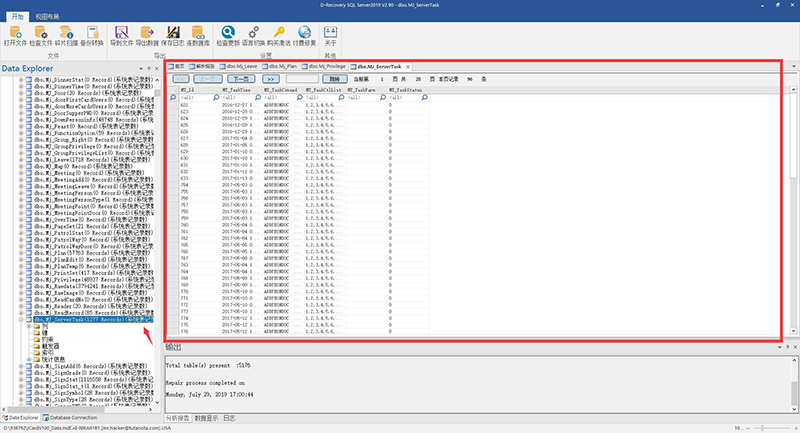
Task: Click the 打开文件 open file icon
Action: (15, 36)
